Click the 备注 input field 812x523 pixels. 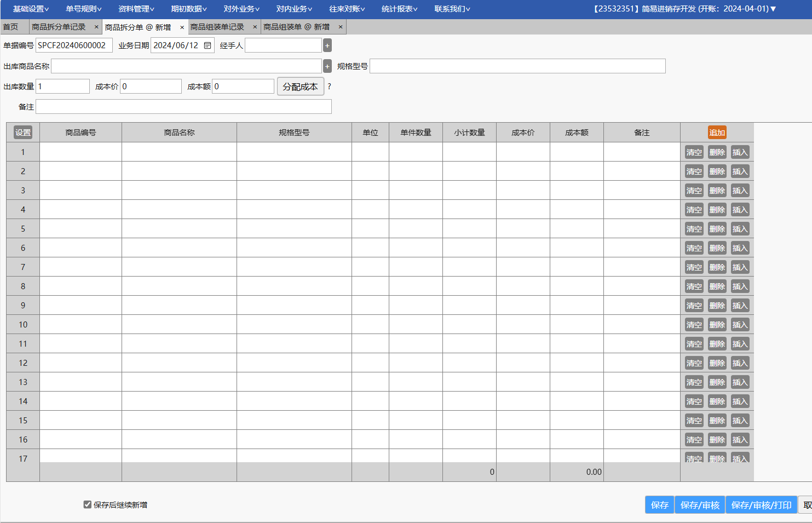183,107
